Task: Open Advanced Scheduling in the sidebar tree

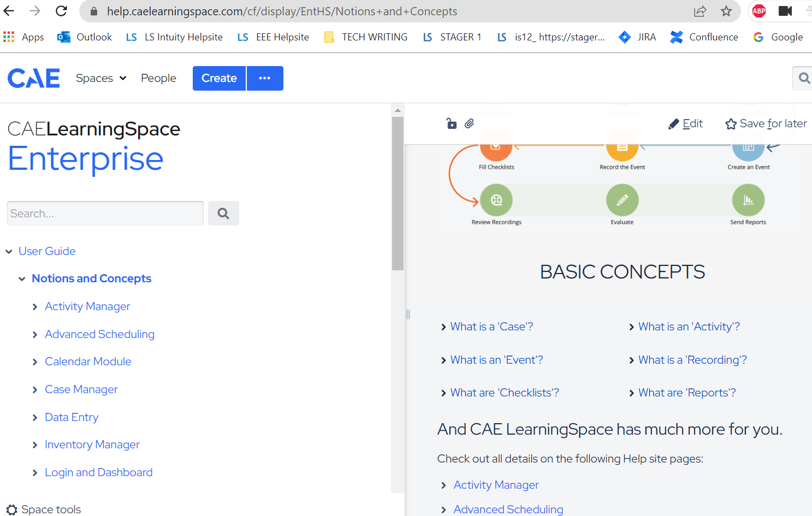Action: click(99, 334)
